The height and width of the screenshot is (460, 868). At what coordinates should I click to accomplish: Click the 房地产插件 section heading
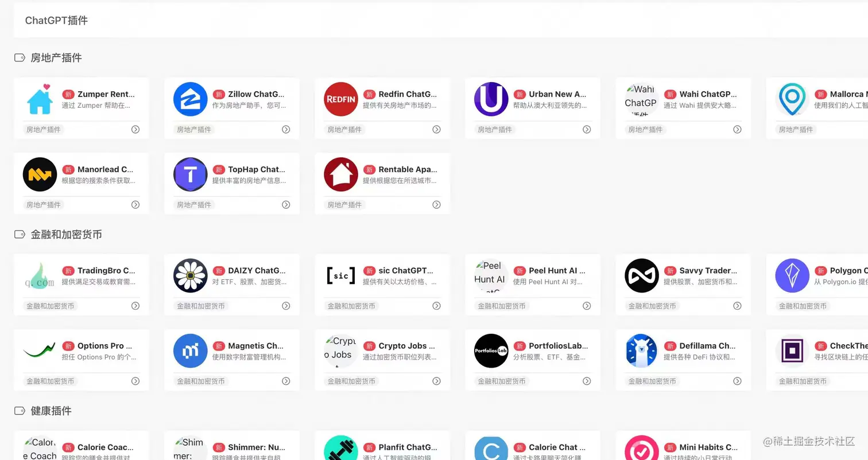[x=56, y=57]
